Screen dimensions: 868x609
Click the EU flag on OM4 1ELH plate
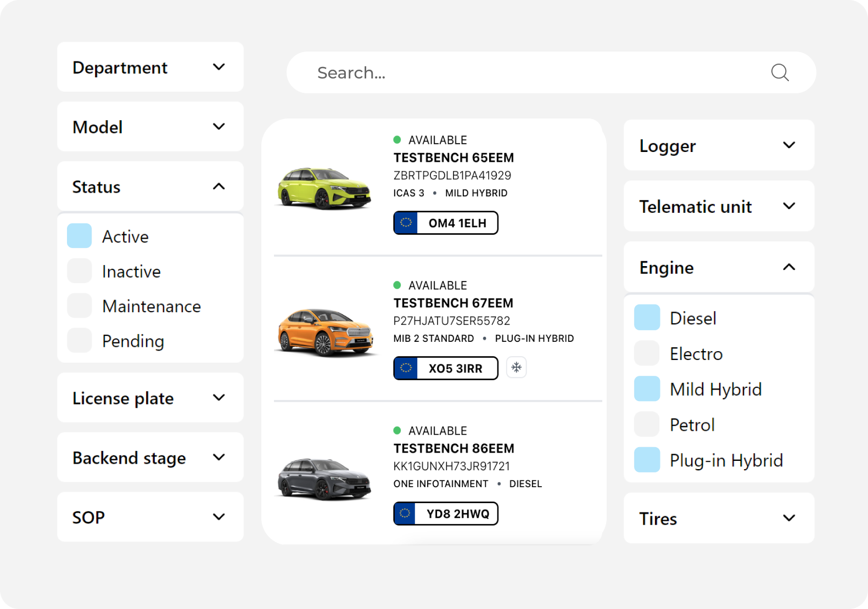(406, 223)
